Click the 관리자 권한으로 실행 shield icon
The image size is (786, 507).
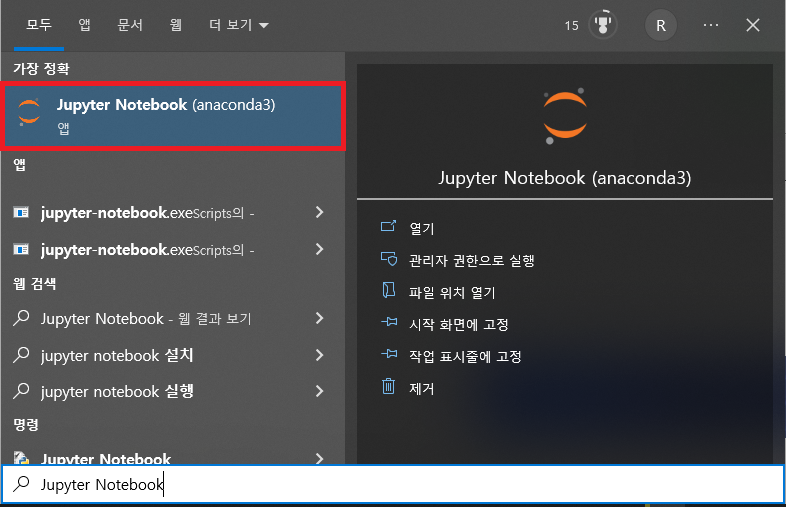388,259
